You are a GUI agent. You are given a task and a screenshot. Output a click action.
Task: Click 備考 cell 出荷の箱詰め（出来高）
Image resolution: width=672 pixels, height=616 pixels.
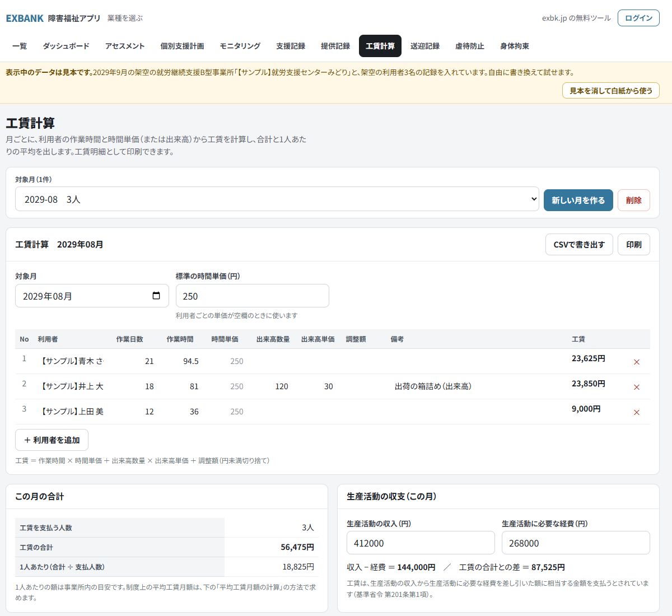477,386
